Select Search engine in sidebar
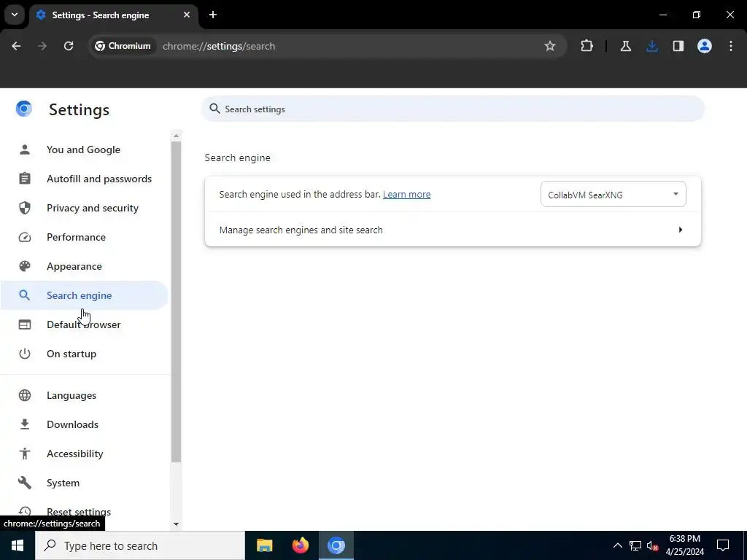Image resolution: width=747 pixels, height=560 pixels. [x=84, y=295]
